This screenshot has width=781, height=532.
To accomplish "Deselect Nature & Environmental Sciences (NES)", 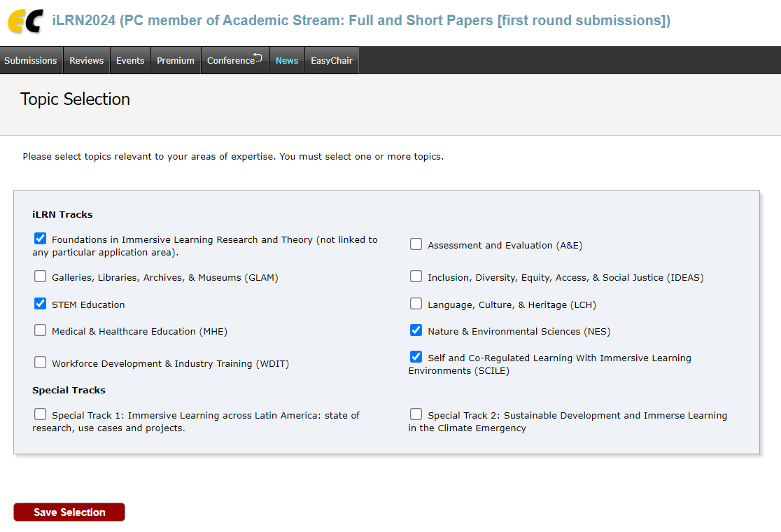I will (x=416, y=330).
